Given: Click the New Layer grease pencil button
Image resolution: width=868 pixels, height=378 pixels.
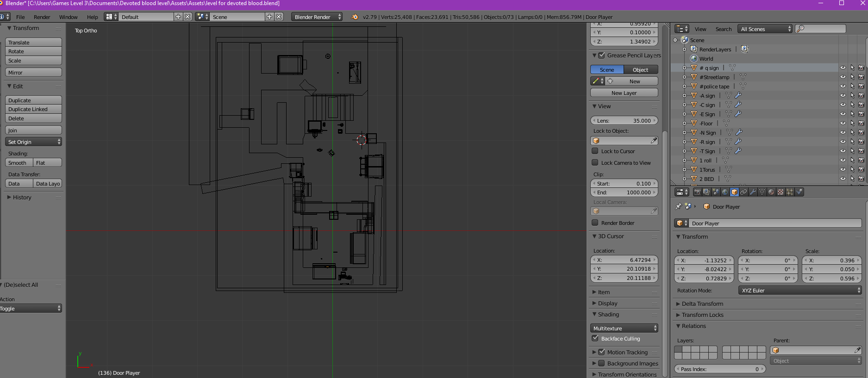Looking at the screenshot, I should [624, 93].
